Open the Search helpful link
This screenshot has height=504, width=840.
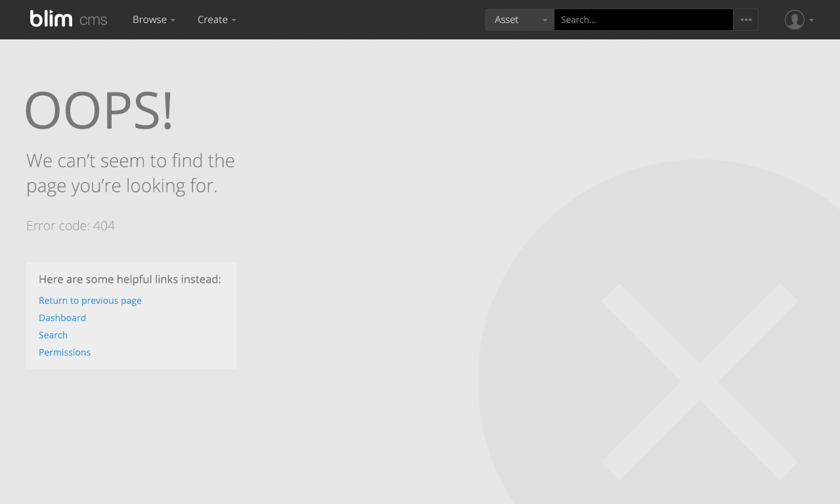coord(53,335)
